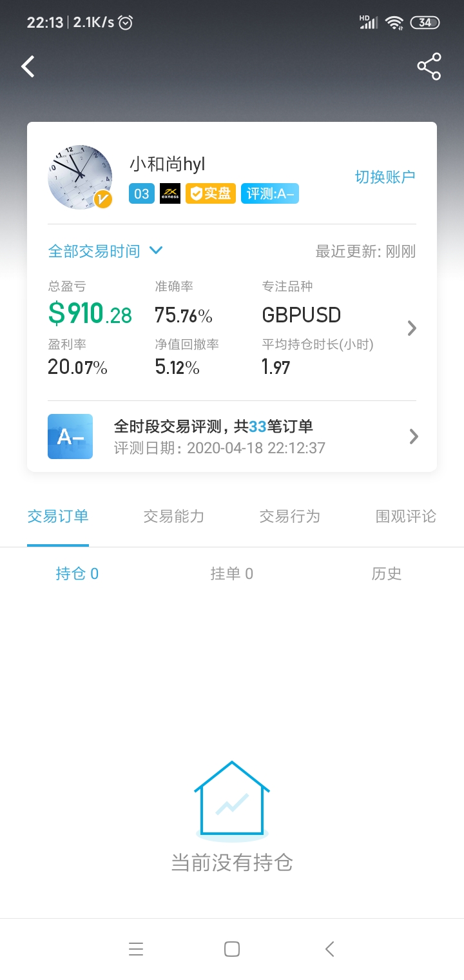Tap Android home square button
Image resolution: width=464 pixels, height=980 pixels.
click(x=232, y=949)
